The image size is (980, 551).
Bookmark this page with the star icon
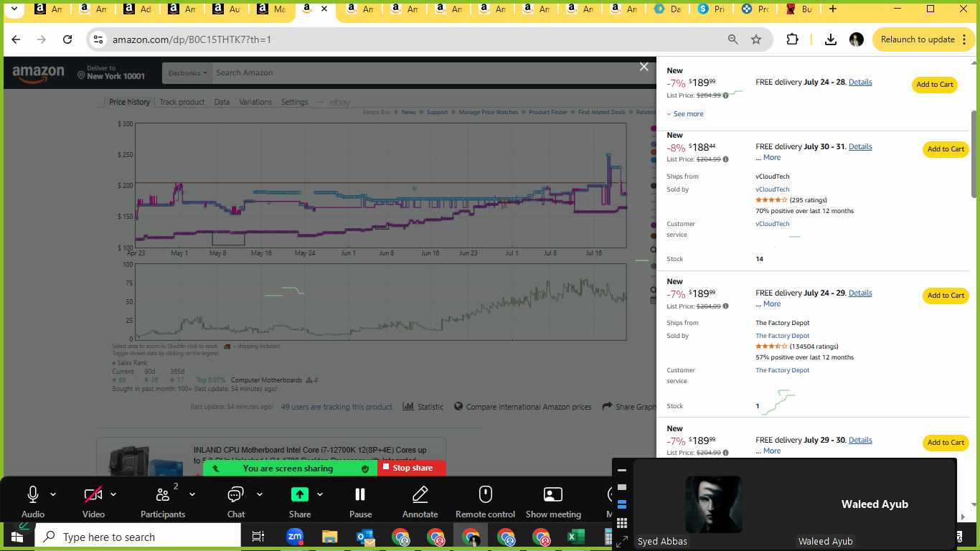point(756,39)
